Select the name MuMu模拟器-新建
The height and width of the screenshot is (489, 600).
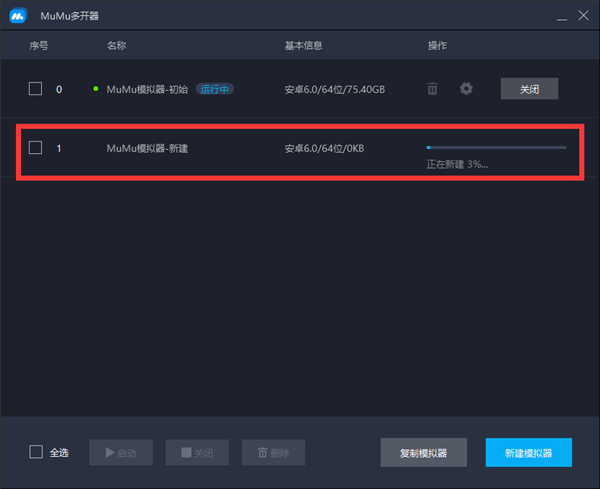[x=147, y=148]
